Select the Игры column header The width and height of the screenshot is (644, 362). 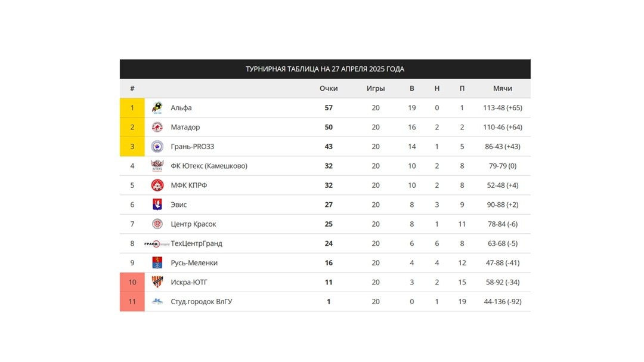(376, 88)
